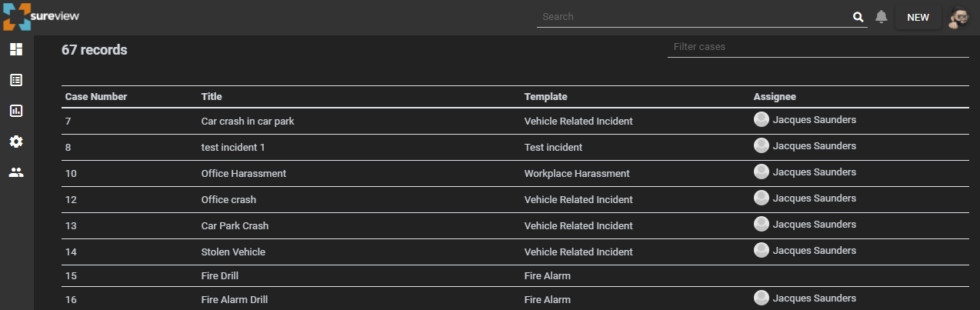The height and width of the screenshot is (310, 980).
Task: Sort by Case Number column header
Action: (96, 97)
